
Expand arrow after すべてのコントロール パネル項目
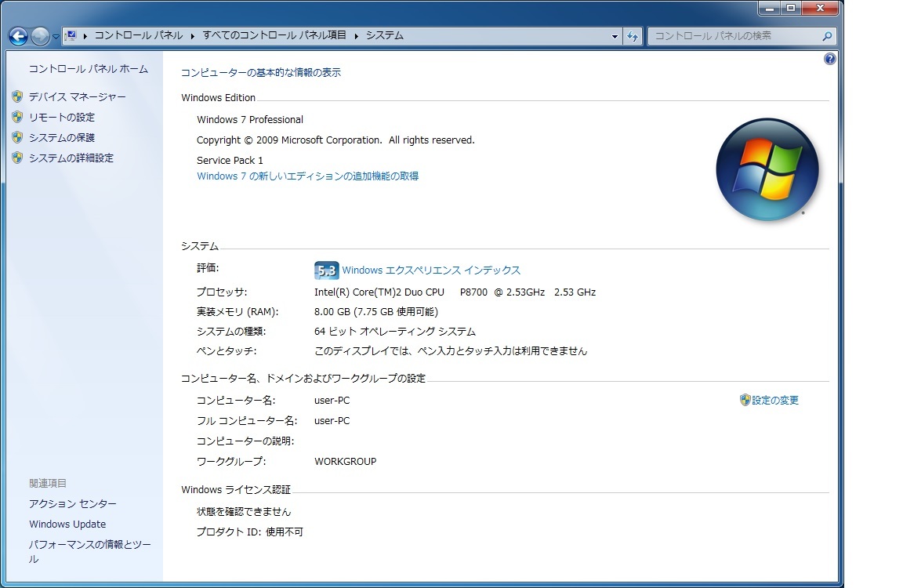pos(357,36)
